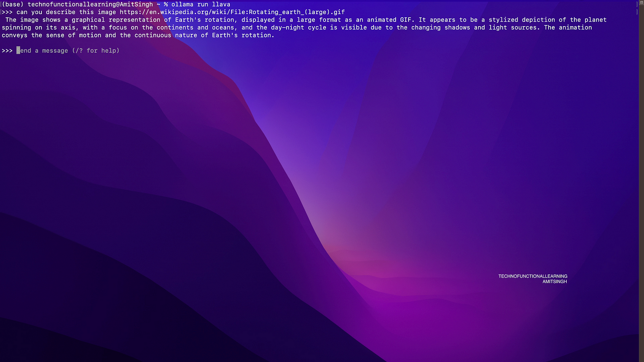Click the AMITSINGH watermark text
Viewport: 644px width, 362px height.
point(554,282)
